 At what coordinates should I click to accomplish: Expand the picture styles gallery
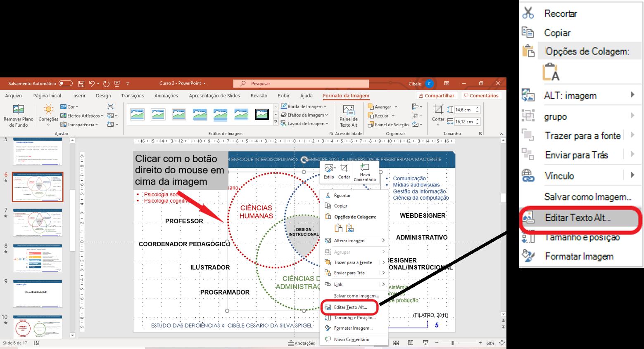click(276, 122)
